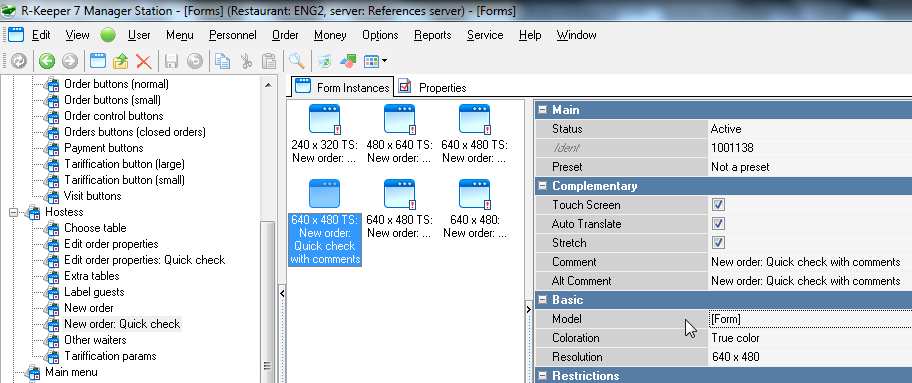Open the grid view dropdown arrow
Image resolution: width=912 pixels, height=383 pixels.
click(384, 61)
